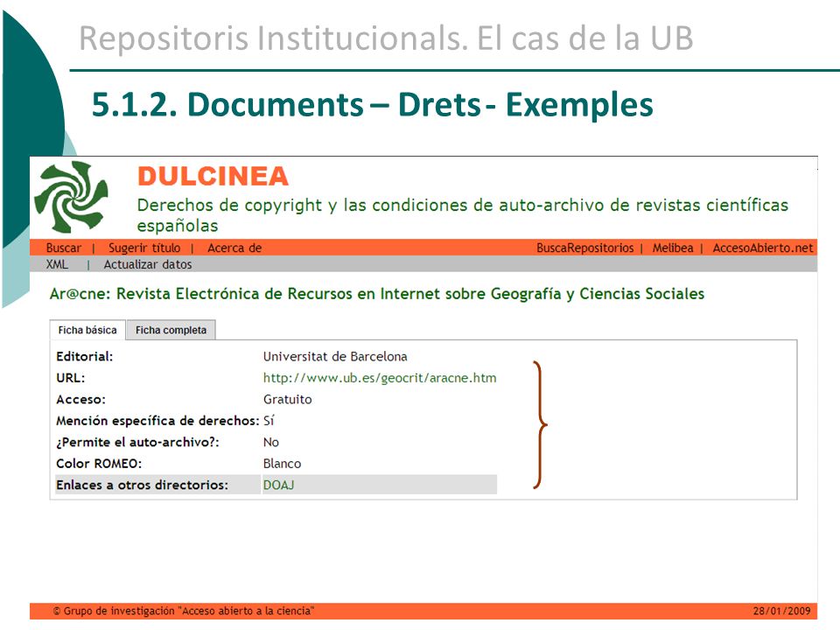This screenshot has width=840, height=630.
Task: Open the Sugerir título menu item
Action: click(144, 248)
